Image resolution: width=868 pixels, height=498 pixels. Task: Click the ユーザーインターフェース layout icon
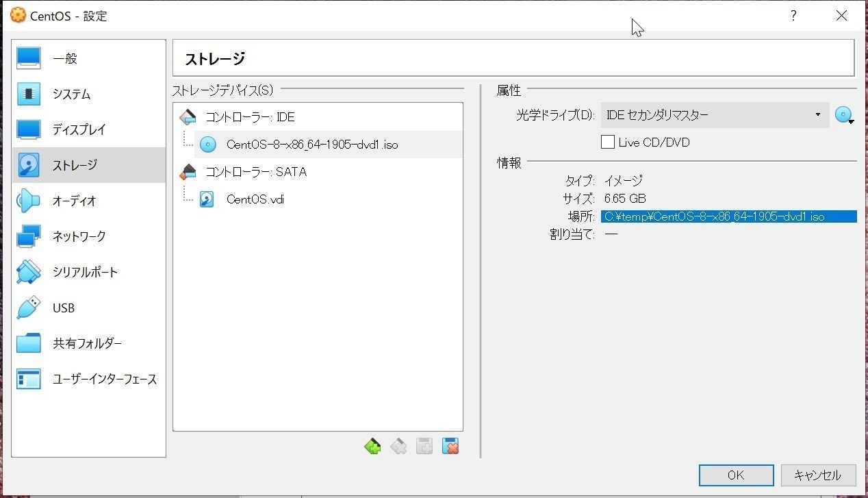click(x=29, y=379)
